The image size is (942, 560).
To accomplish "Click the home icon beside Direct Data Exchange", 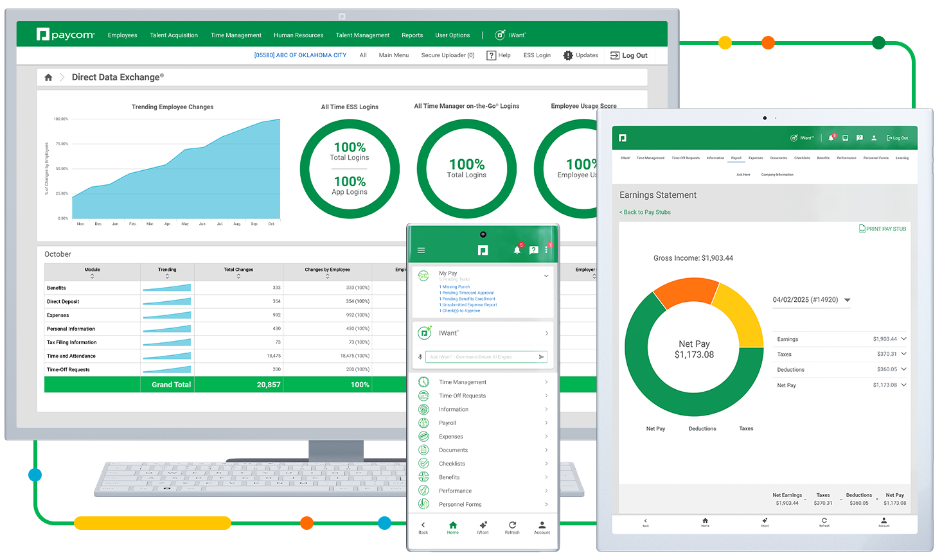I will (48, 78).
